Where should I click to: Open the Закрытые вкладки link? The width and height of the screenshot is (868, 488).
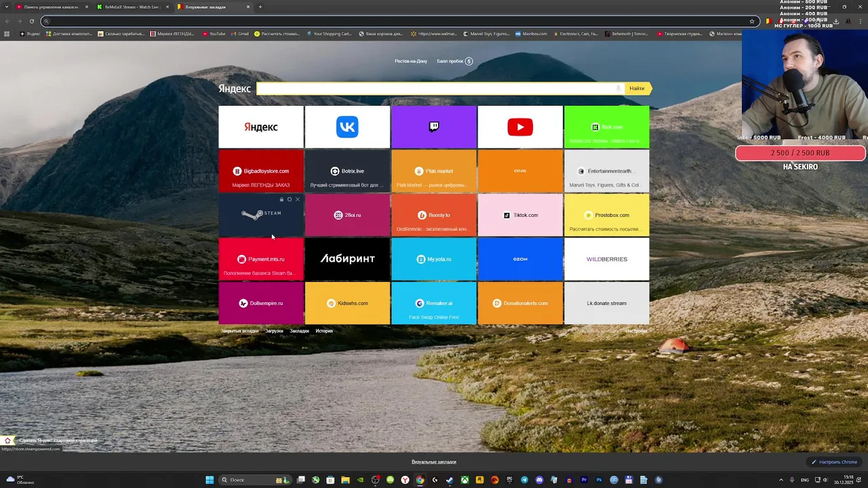click(239, 331)
